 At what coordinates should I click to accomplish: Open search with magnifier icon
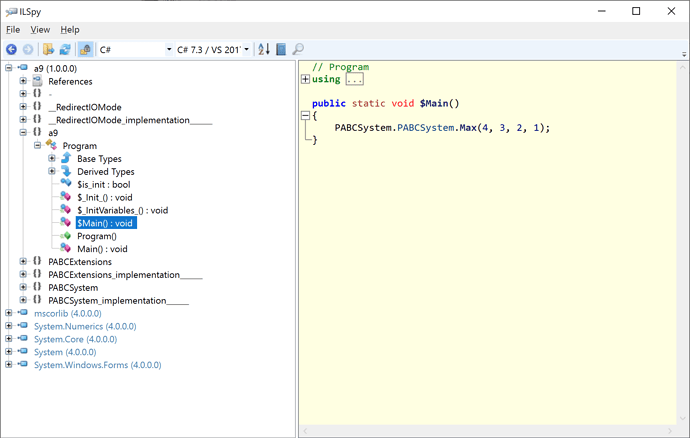[x=298, y=49]
